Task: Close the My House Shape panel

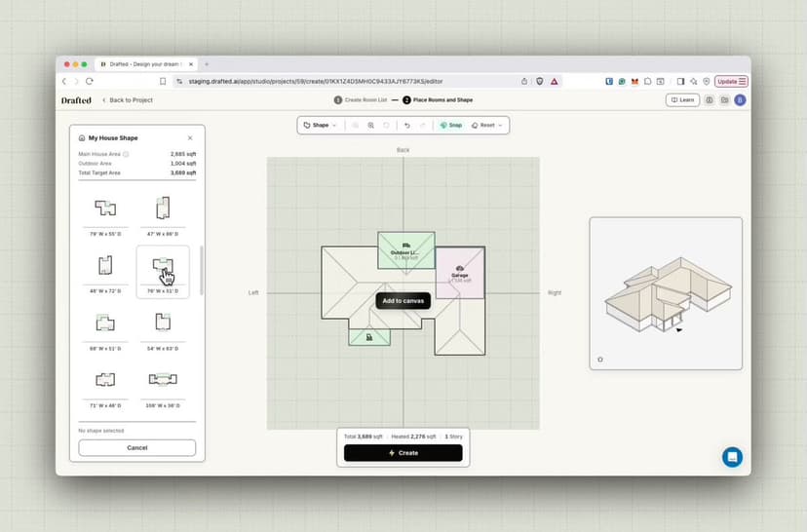Action: point(190,138)
